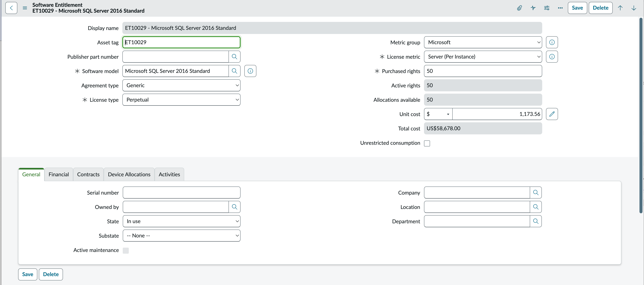Go back using the header arrow

[11, 8]
